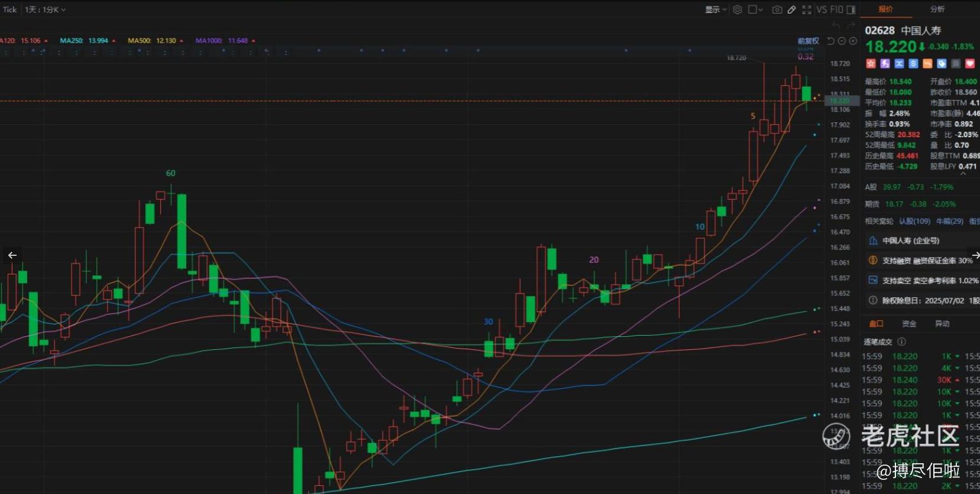Open 中国人寿 (企业号) company page
980x494 pixels.
(911, 240)
